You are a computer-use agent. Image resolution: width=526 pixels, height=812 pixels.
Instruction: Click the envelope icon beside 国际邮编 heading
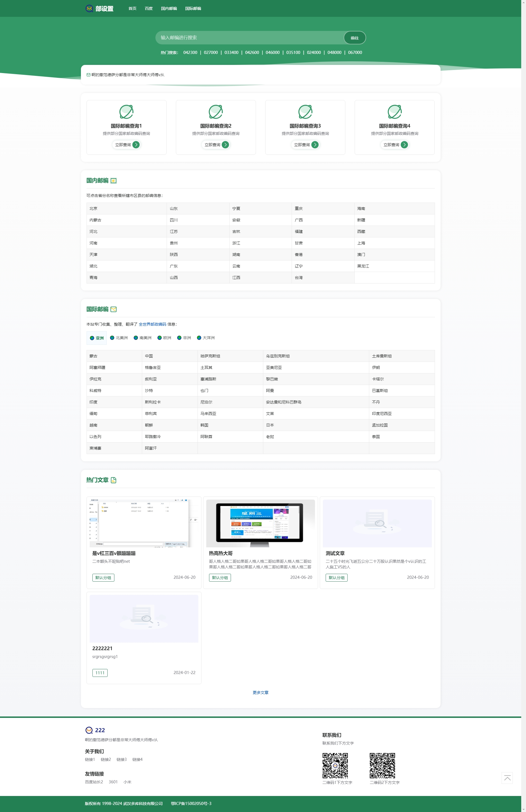click(114, 309)
